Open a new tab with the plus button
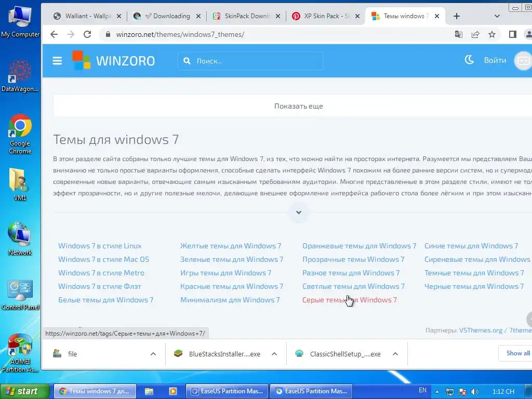 coord(456,16)
